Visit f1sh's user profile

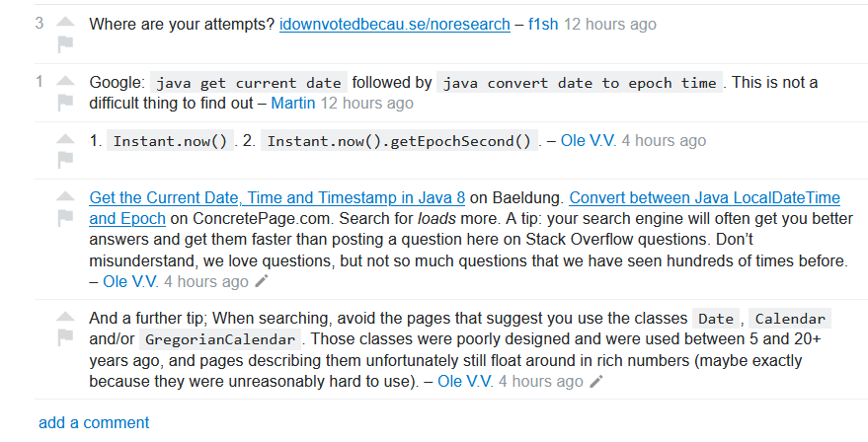(x=543, y=25)
